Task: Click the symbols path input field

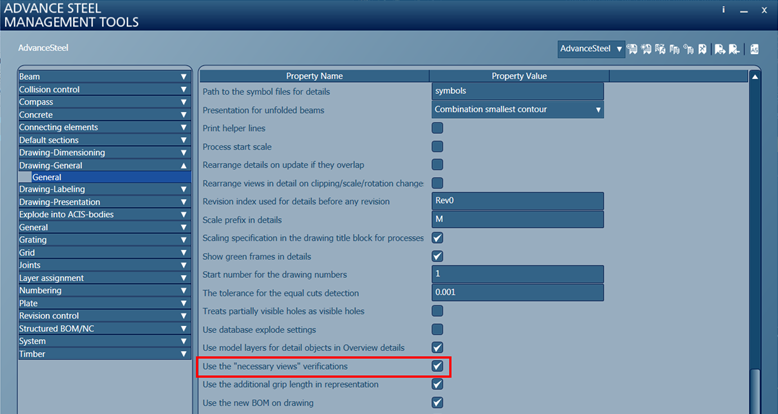Action: point(518,91)
